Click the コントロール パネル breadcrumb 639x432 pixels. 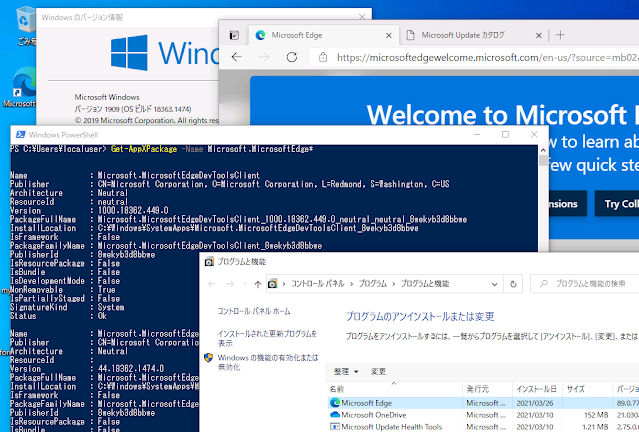tap(317, 284)
